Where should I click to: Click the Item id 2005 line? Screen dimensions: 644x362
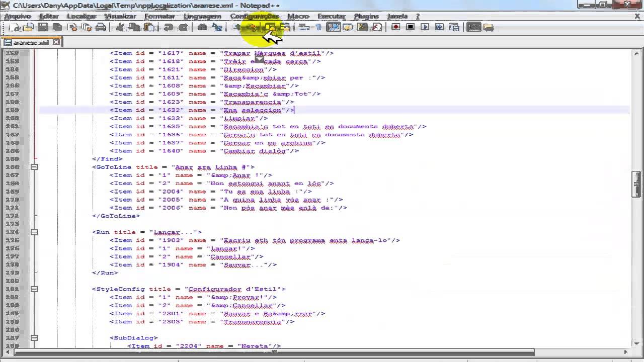[x=226, y=200]
